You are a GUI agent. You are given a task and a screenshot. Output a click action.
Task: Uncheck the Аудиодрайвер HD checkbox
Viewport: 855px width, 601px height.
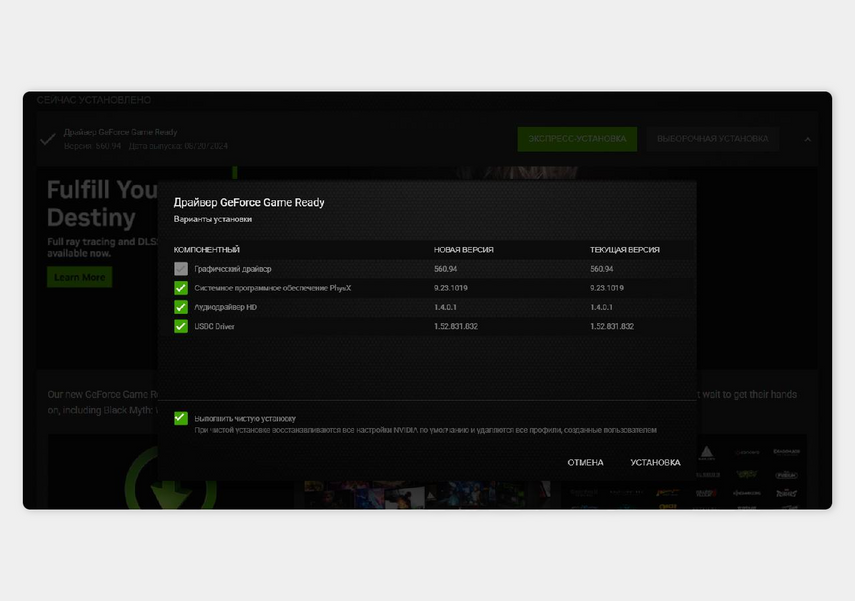point(180,307)
